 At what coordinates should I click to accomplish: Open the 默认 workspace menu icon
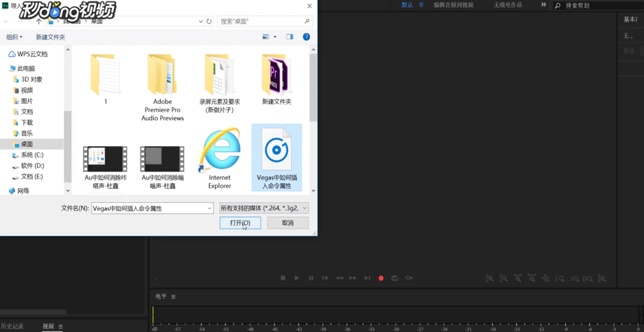click(421, 5)
